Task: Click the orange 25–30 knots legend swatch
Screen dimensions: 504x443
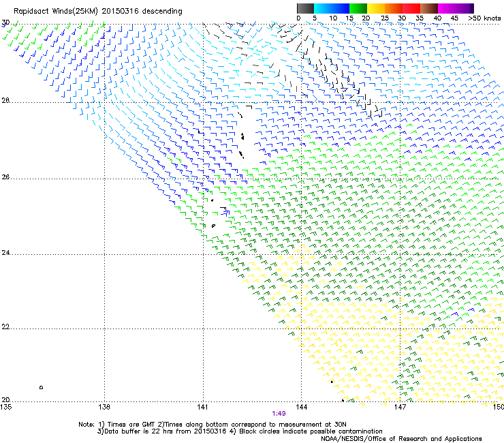Action: [394, 8]
